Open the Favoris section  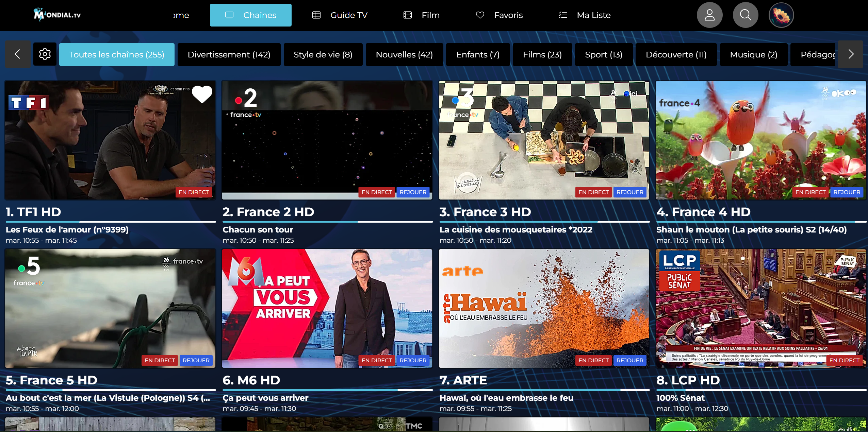tap(499, 15)
